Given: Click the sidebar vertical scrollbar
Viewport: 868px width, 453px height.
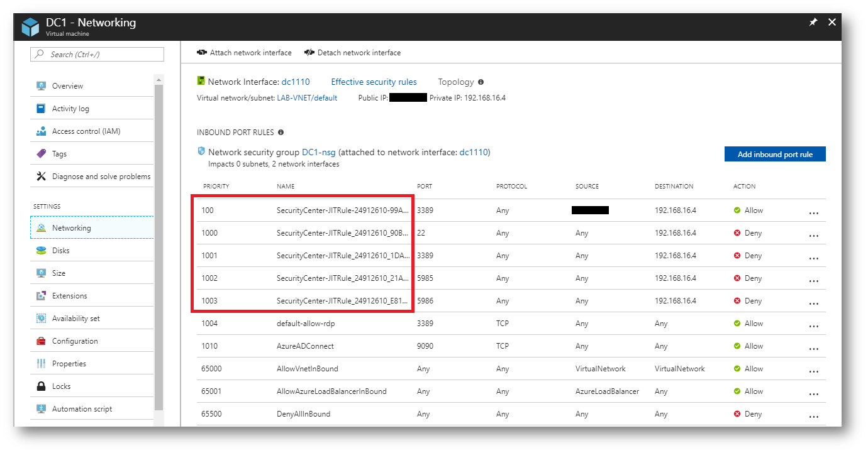Looking at the screenshot, I should [159, 248].
